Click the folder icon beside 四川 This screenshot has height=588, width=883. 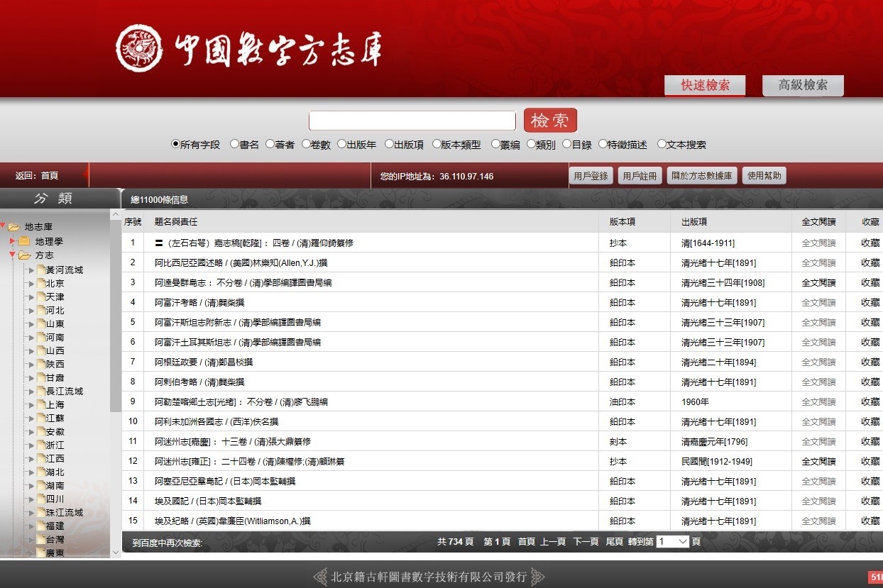tap(40, 499)
